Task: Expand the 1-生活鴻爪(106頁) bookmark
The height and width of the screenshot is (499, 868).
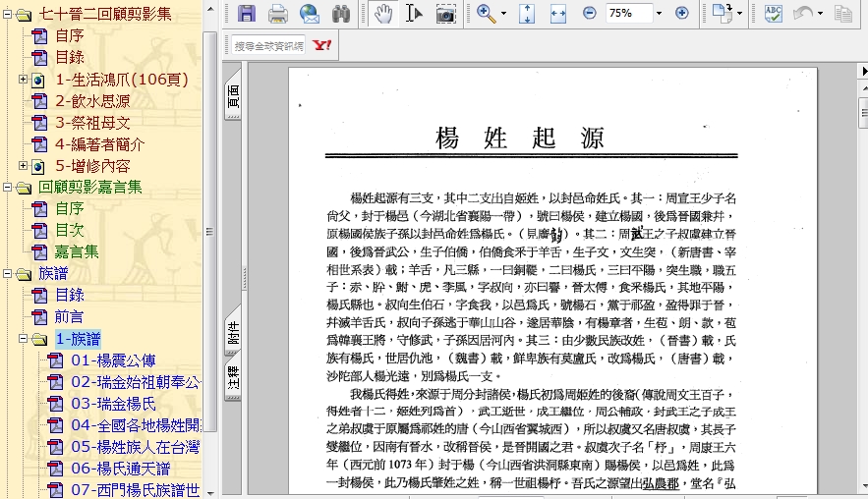Action: pos(23,80)
